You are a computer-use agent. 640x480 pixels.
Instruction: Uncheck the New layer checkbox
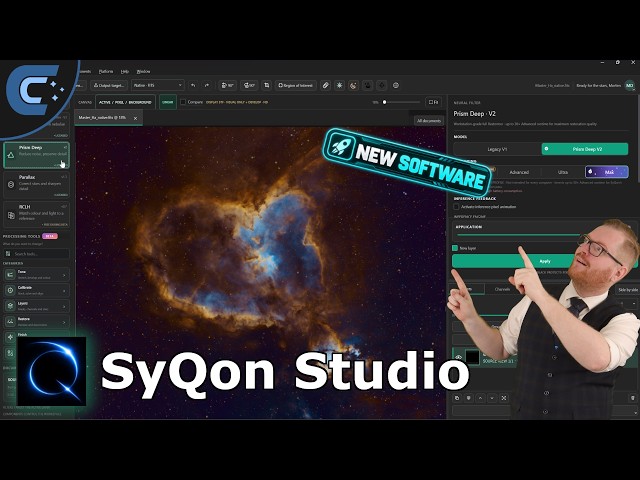(x=455, y=248)
